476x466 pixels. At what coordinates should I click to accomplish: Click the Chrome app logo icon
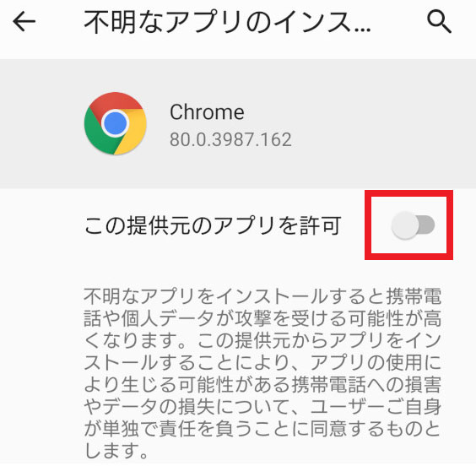(116, 123)
